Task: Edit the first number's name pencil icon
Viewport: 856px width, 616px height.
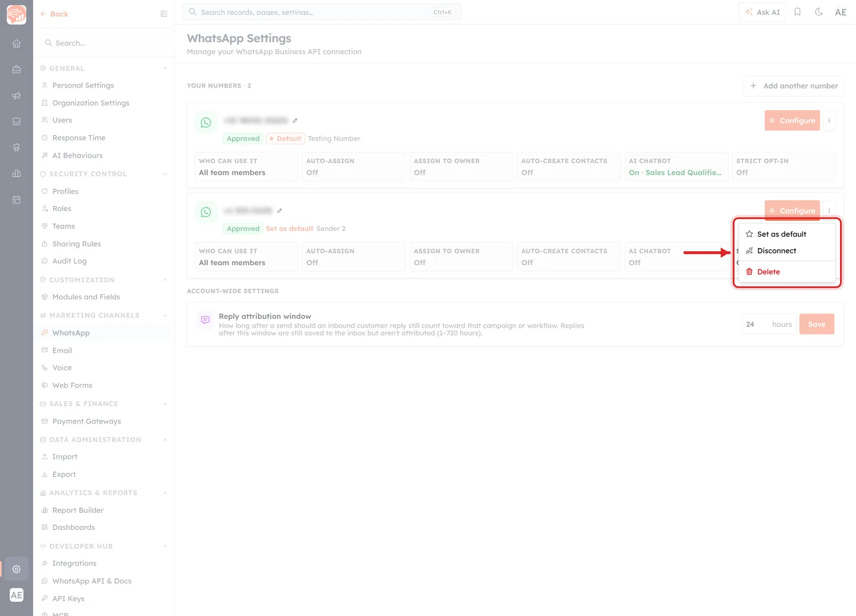Action: click(295, 120)
